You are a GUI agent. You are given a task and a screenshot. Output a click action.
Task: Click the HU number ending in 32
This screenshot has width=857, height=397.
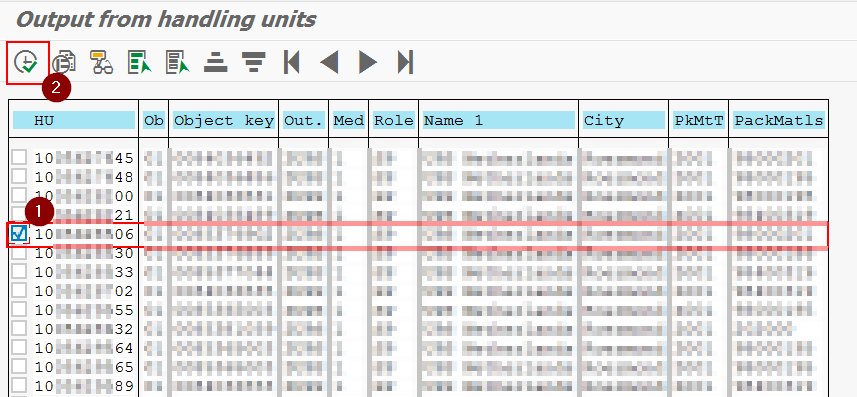pyautogui.click(x=84, y=329)
